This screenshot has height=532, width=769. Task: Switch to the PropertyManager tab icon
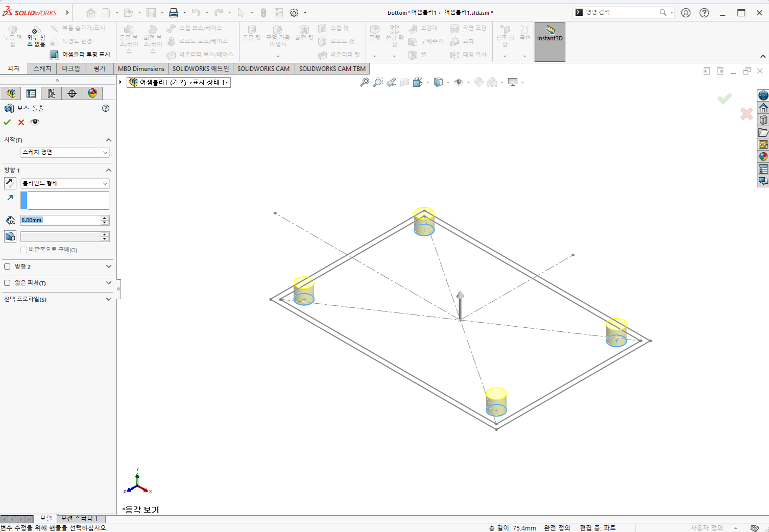point(31,93)
